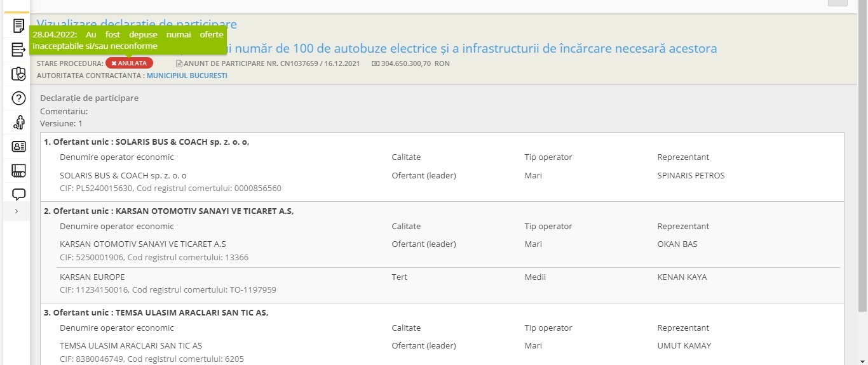The width and height of the screenshot is (868, 365).
Task: Click representative name KENAN KAYA
Action: point(682,277)
